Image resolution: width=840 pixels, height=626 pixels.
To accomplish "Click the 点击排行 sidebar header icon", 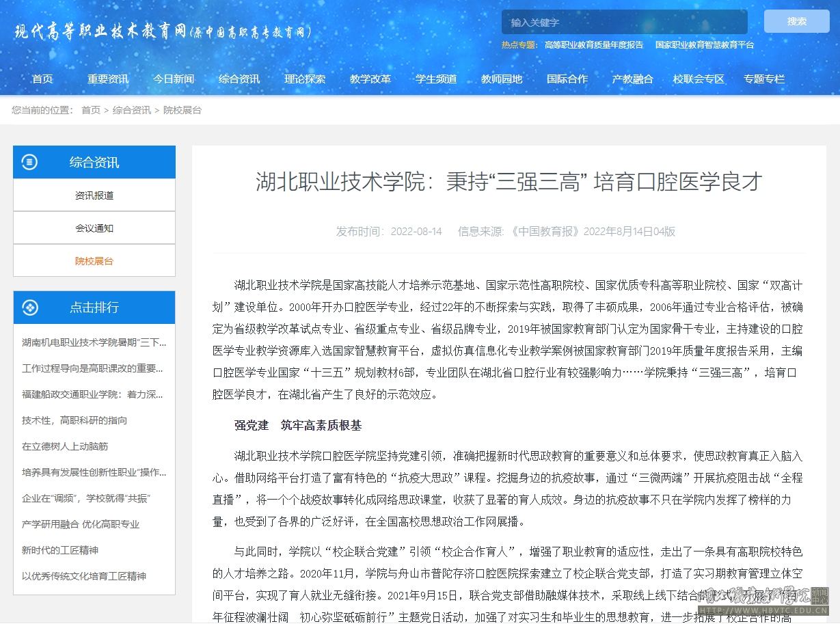I will pos(30,308).
